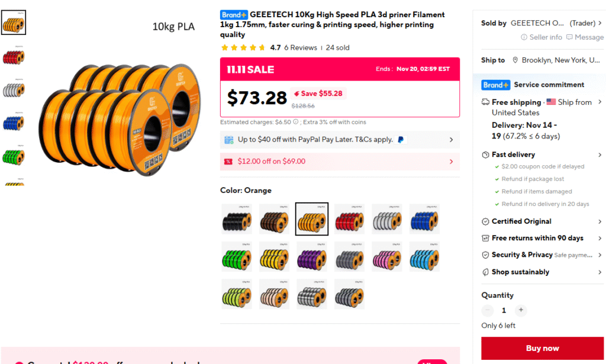The image size is (606, 364).
Task: Expand the Sold by GEEETECH seller chevron
Action: click(x=600, y=23)
